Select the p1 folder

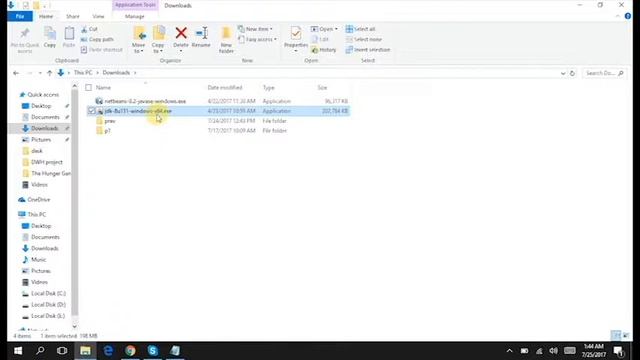coord(107,131)
